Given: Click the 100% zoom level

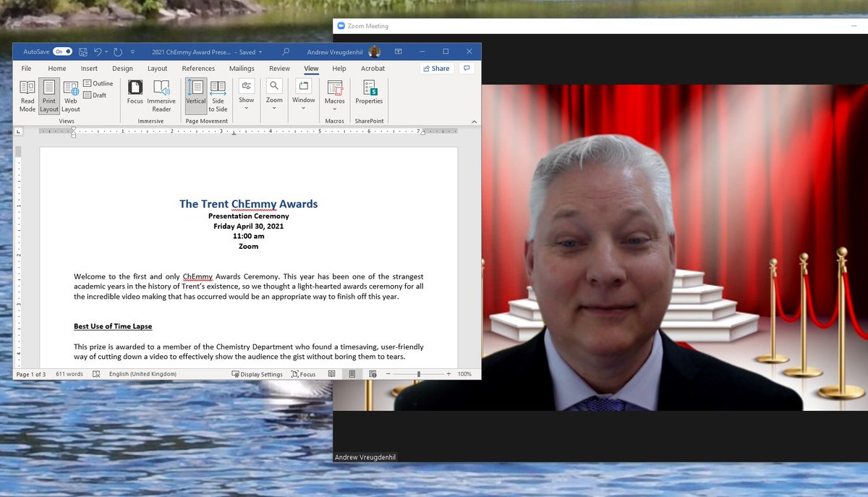Looking at the screenshot, I should pyautogui.click(x=464, y=374).
